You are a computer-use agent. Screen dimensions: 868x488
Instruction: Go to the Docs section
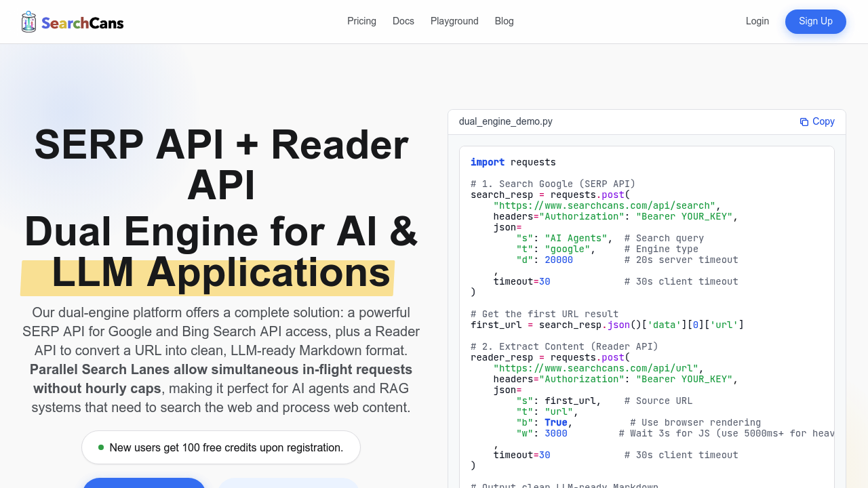[403, 21]
